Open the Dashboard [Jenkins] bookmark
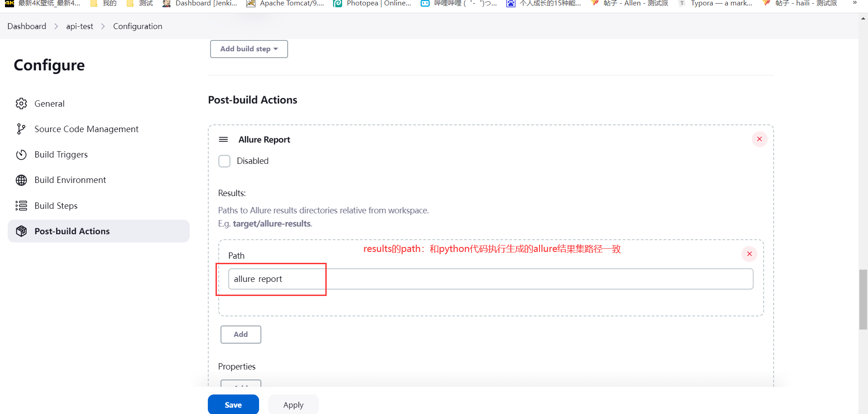This screenshot has height=414, width=868. pos(200,4)
